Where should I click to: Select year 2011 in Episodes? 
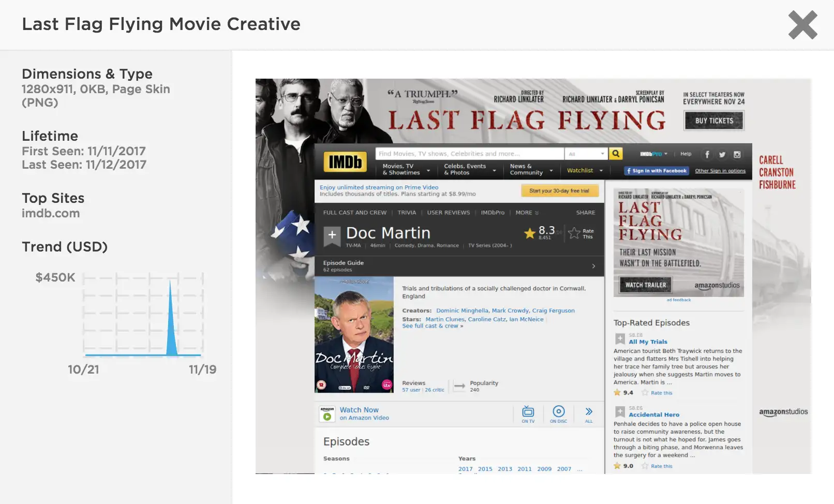[524, 469]
